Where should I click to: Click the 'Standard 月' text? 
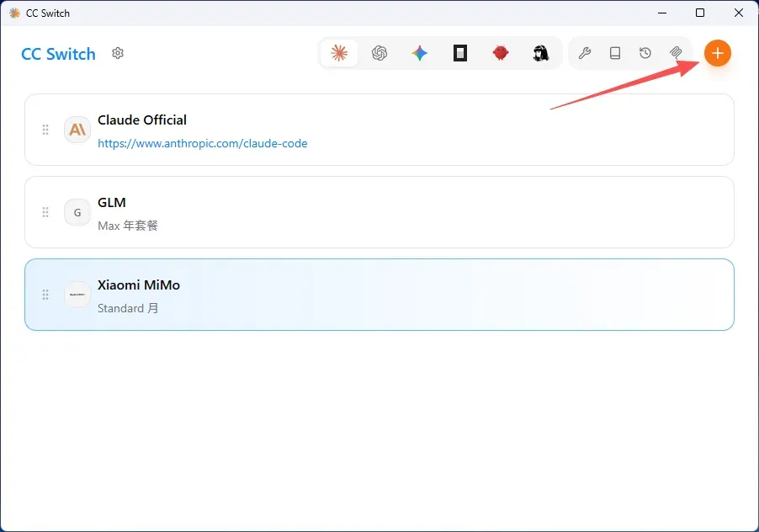[x=128, y=308]
